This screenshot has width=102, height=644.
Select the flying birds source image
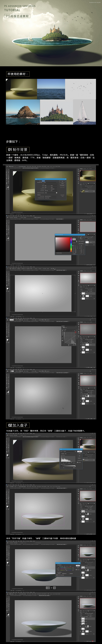click(80, 89)
